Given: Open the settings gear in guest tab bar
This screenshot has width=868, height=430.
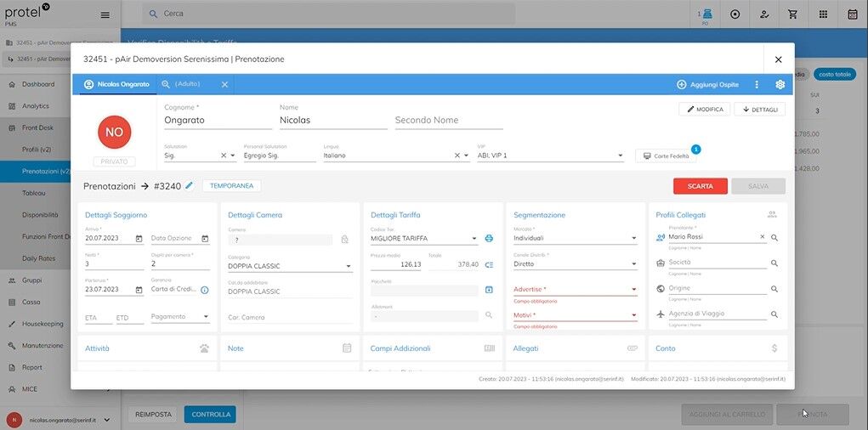Looking at the screenshot, I should pyautogui.click(x=780, y=85).
